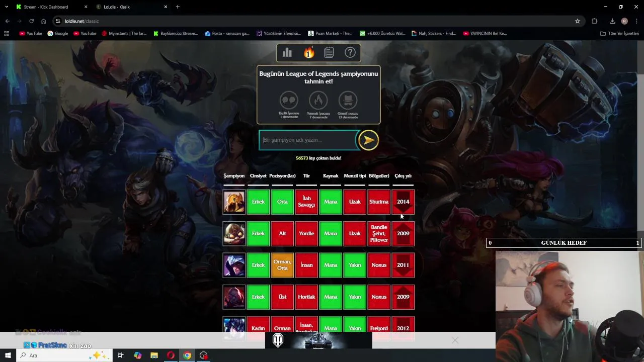Open browser downloads icon
Screen dimensions: 644x362
click(612, 21)
